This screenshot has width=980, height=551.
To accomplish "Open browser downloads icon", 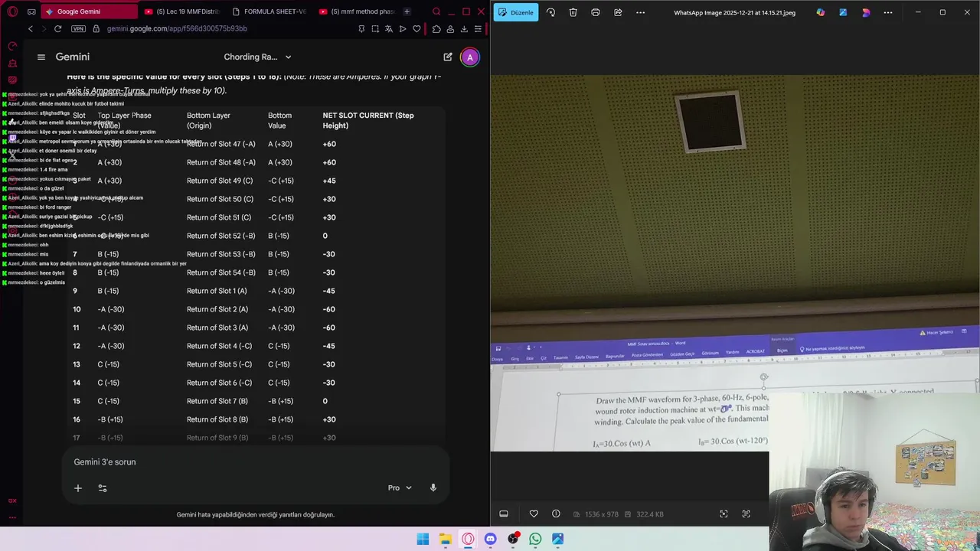I will (x=464, y=28).
